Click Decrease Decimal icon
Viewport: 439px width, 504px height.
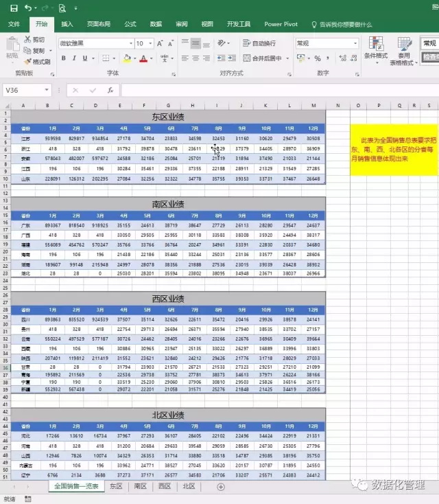point(353,58)
